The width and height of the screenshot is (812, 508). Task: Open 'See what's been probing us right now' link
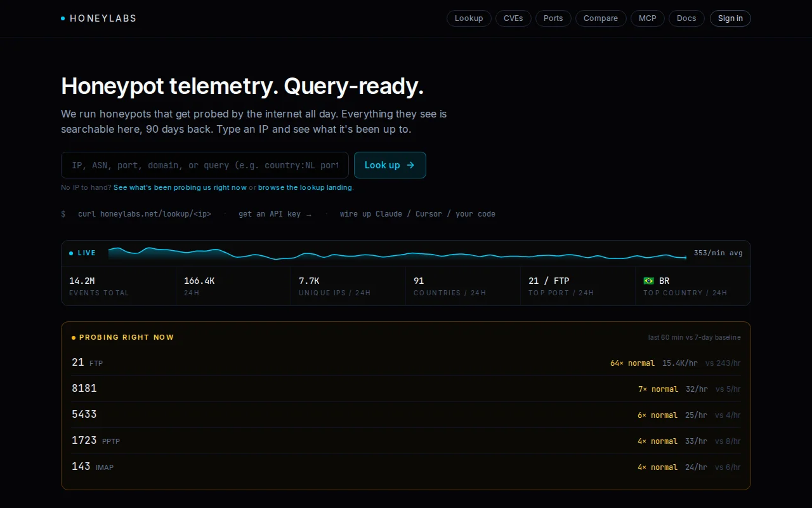pos(180,187)
